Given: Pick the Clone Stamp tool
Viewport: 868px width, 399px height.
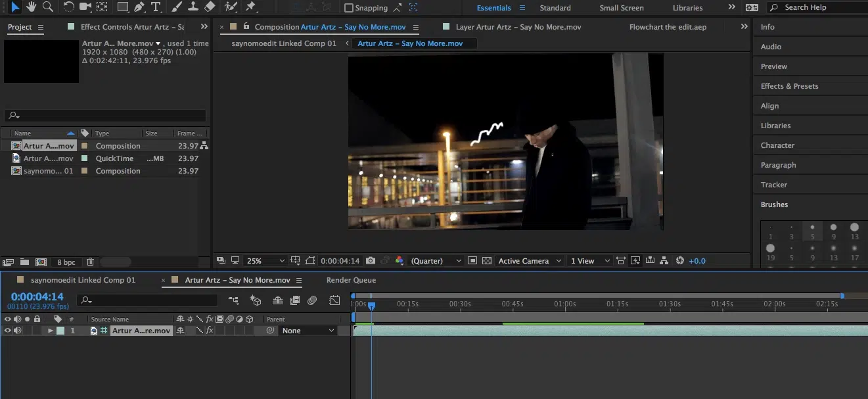Looking at the screenshot, I should [193, 7].
